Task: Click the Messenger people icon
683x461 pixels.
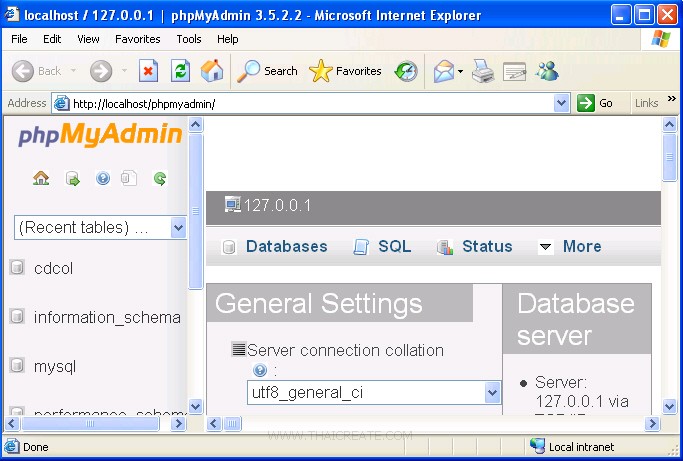Action: tap(547, 71)
